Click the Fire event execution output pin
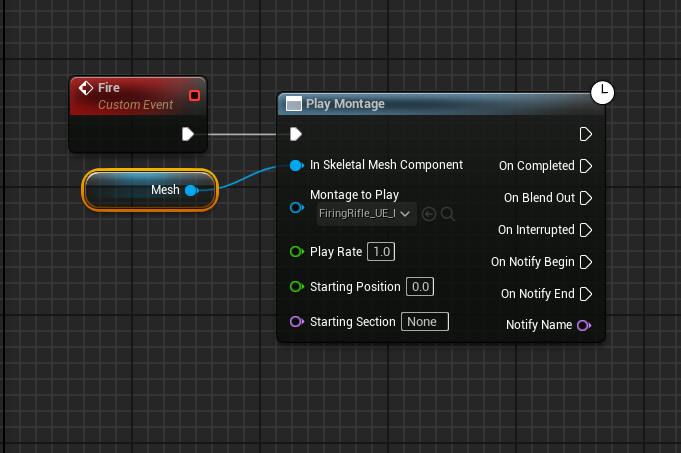The image size is (681, 453). coord(188,134)
